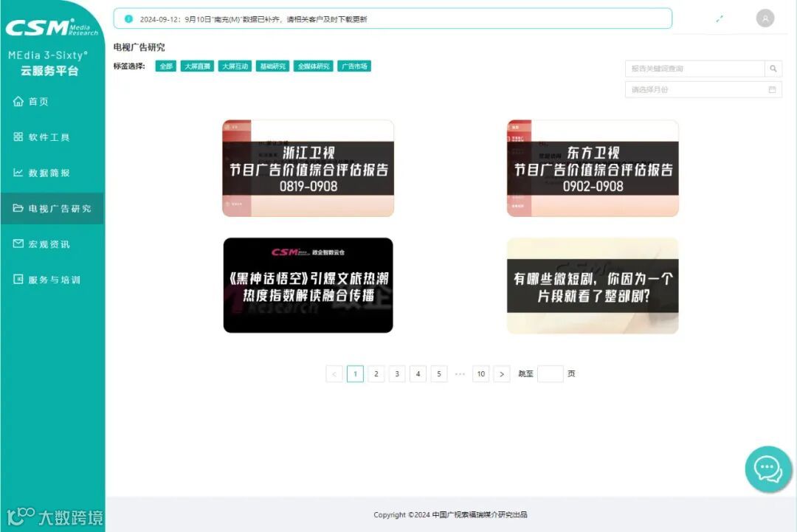Go to page 3
Screen dimensions: 797x532
[397, 374]
